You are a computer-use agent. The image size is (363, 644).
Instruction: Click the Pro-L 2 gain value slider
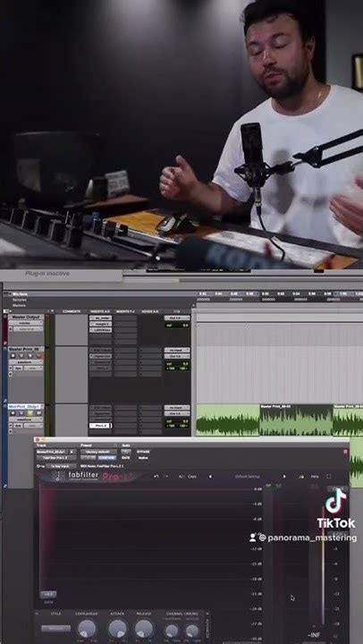pyautogui.click(x=48, y=594)
